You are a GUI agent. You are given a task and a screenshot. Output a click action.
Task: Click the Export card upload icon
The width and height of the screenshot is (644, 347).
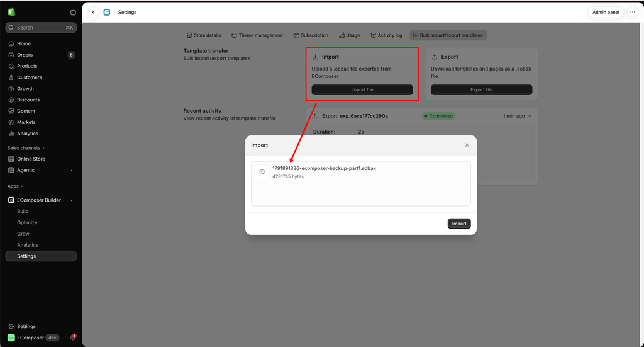tap(435, 57)
